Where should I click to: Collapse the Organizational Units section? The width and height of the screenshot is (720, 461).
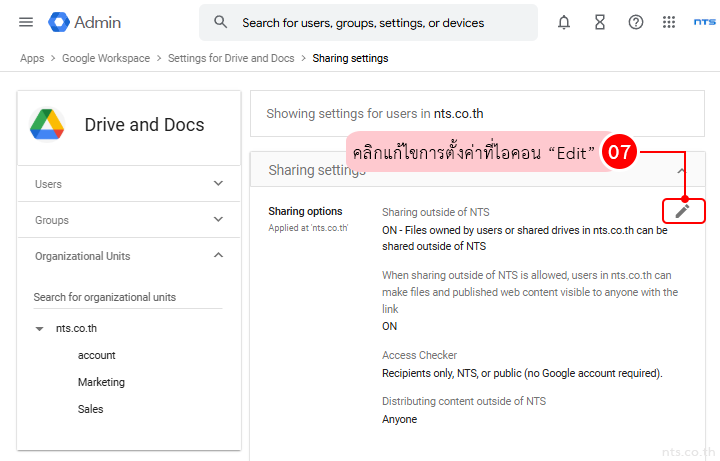pyautogui.click(x=129, y=256)
